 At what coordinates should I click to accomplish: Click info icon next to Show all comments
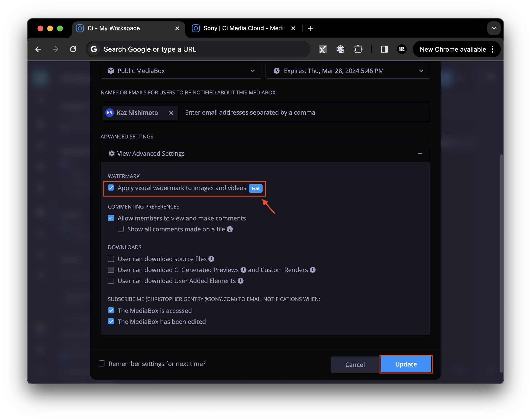tap(230, 229)
